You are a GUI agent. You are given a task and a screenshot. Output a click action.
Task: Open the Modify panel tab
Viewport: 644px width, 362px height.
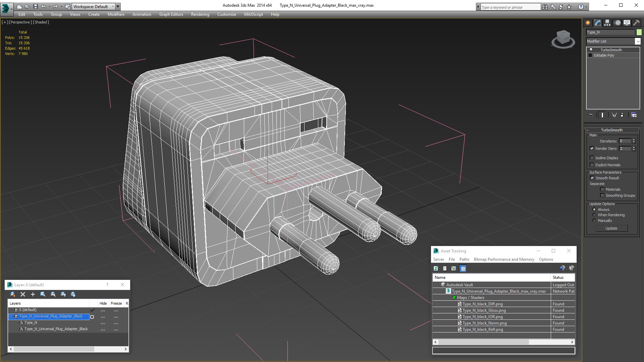pyautogui.click(x=598, y=23)
